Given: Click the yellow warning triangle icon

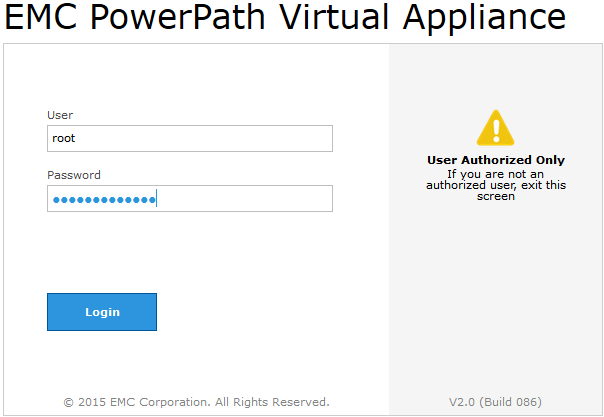Looking at the screenshot, I should tap(495, 128).
